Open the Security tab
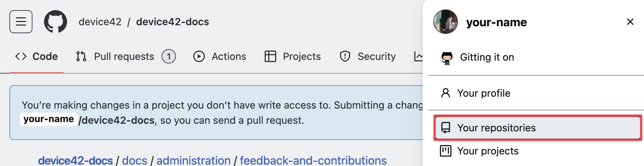This screenshot has height=166, width=644. [x=367, y=57]
